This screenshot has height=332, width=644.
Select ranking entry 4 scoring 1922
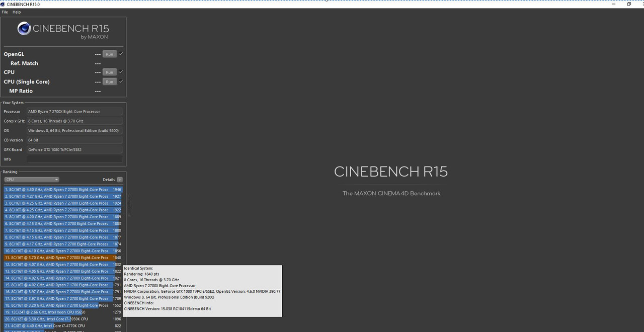[63, 210]
